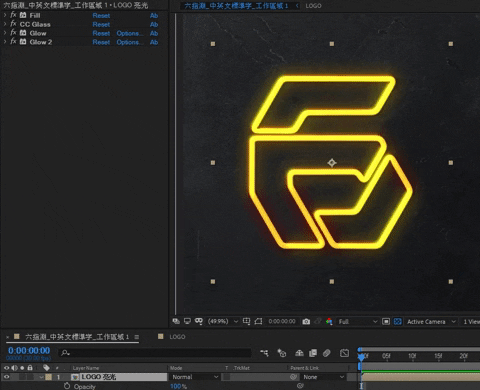This screenshot has height=390, width=480.
Task: Close the timeline composition tab
Action: tap(8, 337)
